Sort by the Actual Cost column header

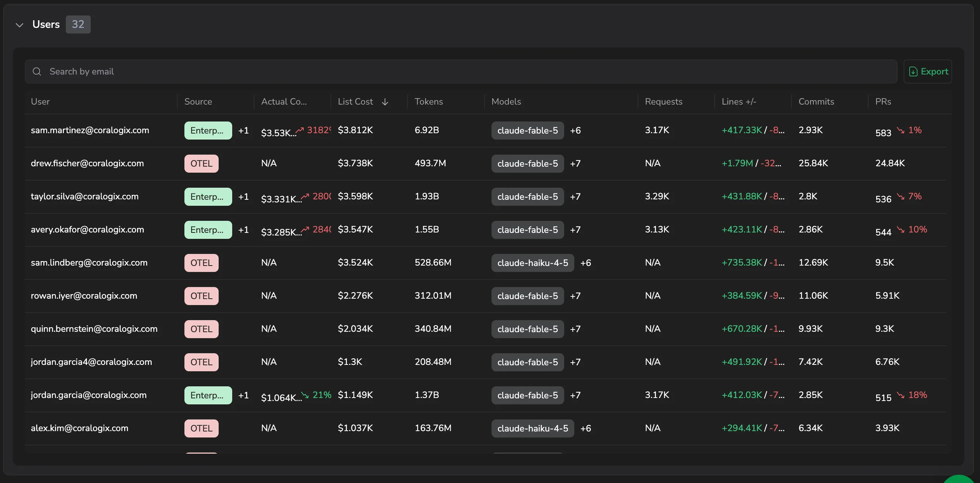click(284, 102)
